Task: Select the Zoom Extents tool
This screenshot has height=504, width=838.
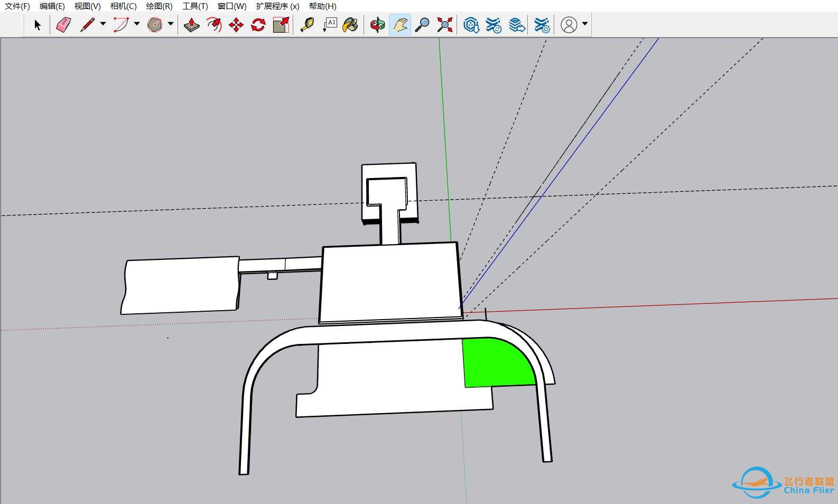Action: 445,24
